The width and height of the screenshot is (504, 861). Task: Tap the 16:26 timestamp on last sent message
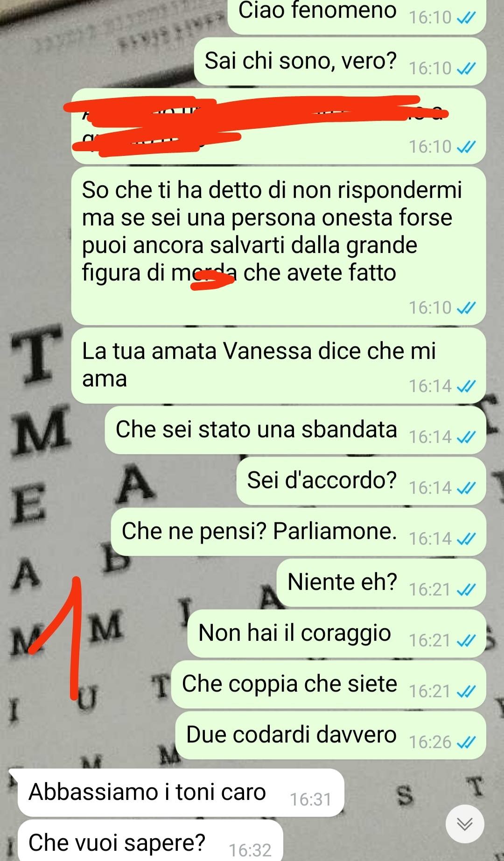[430, 742]
